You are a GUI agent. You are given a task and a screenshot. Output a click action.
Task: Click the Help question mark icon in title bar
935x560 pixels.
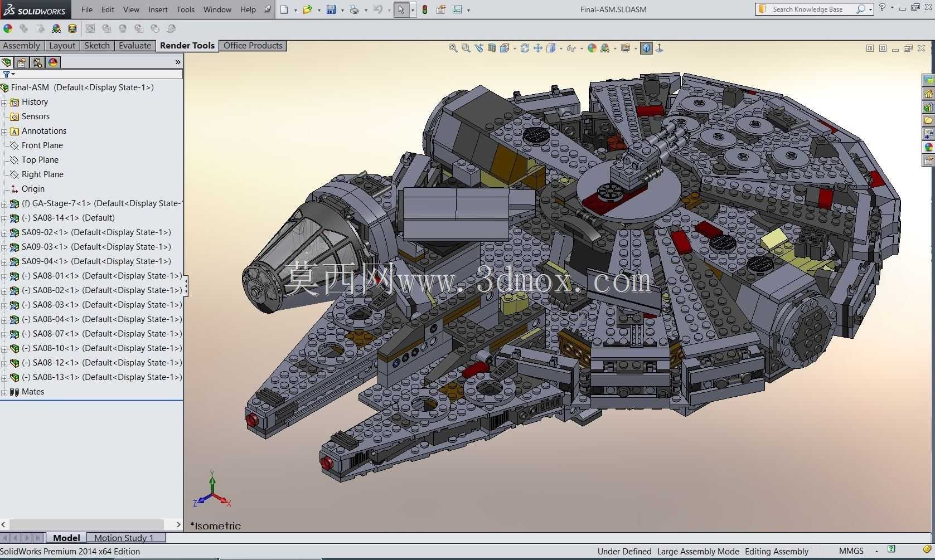coord(882,8)
